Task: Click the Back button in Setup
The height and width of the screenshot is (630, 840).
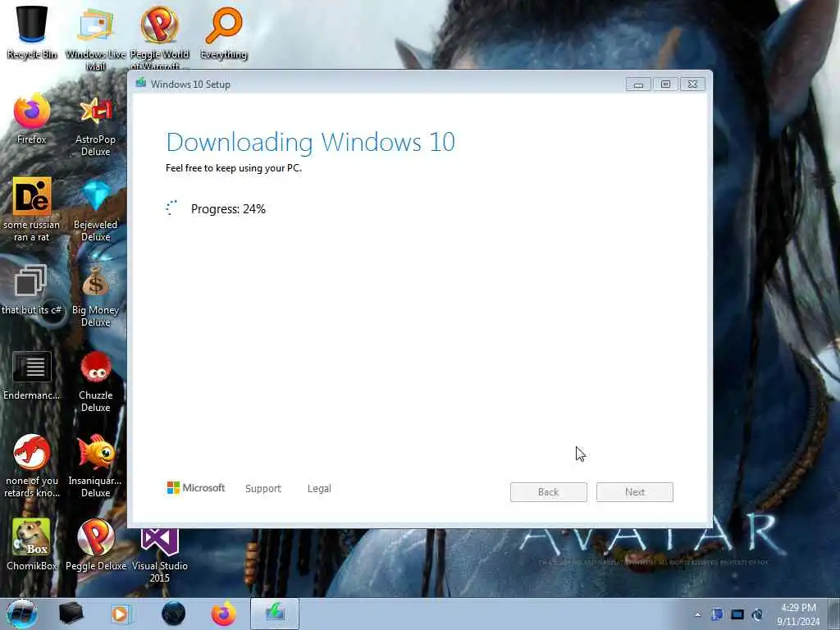Action: point(549,492)
